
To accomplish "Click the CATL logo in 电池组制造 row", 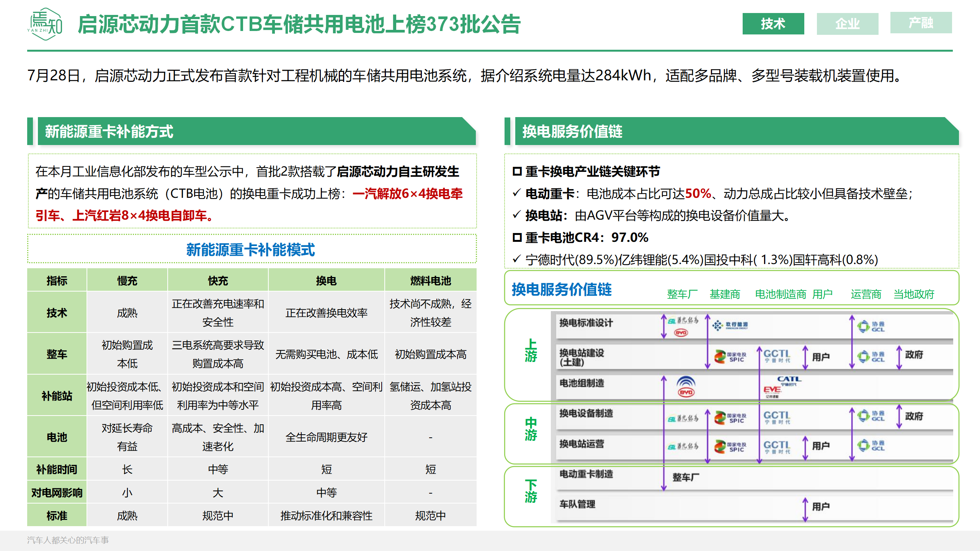I will click(789, 380).
